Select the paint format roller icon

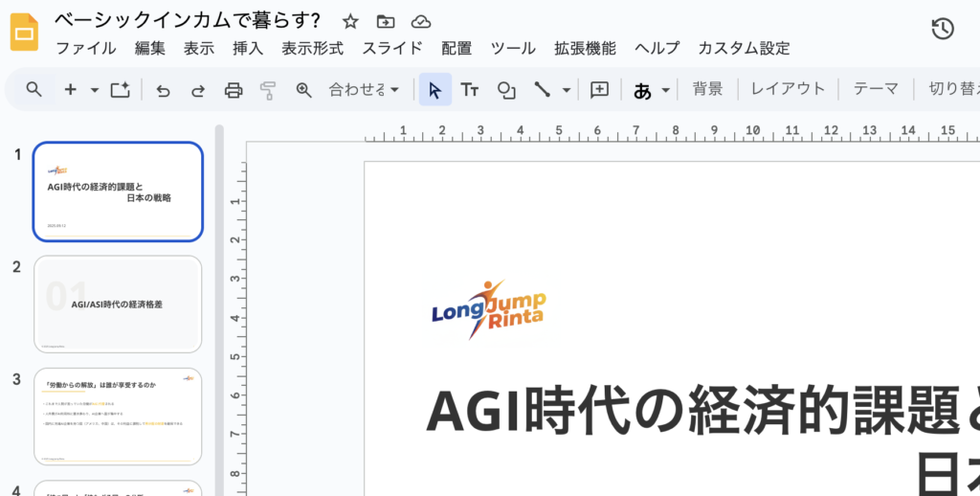(x=268, y=90)
